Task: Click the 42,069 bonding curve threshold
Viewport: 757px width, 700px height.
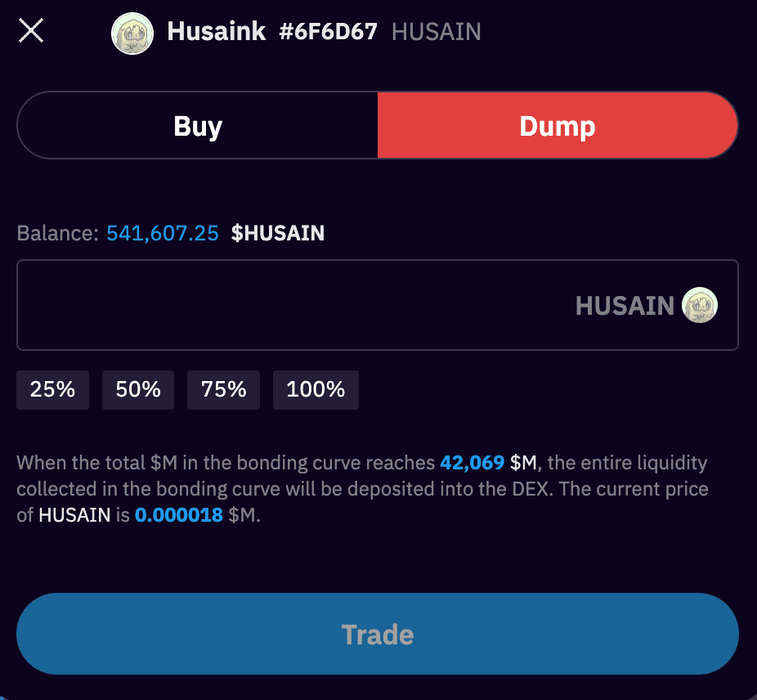Action: coord(472,463)
